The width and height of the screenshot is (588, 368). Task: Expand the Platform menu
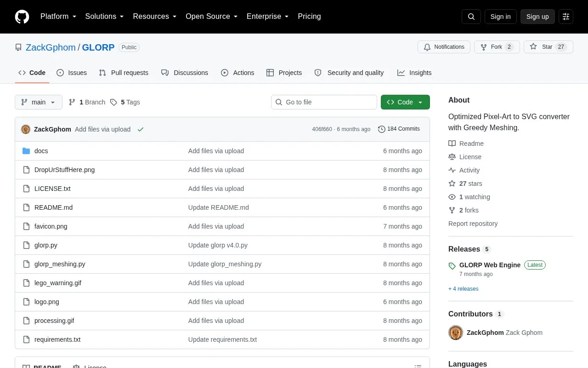(58, 17)
